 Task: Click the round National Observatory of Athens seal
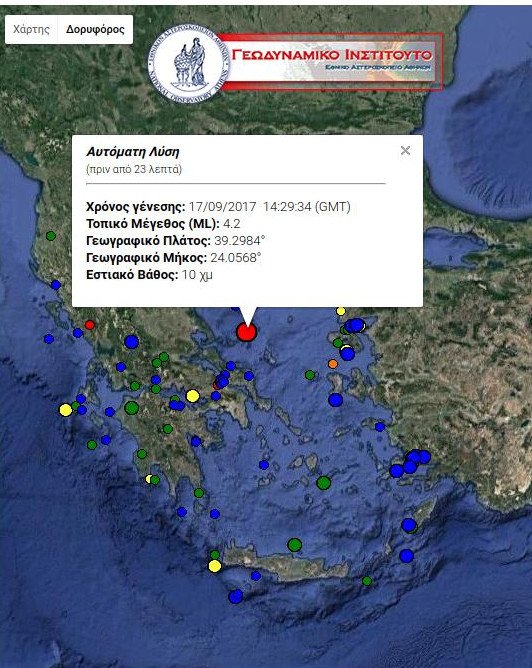pos(189,64)
